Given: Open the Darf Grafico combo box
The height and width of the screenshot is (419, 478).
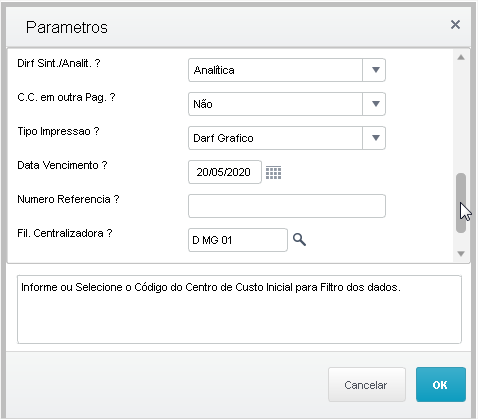Looking at the screenshot, I should [x=287, y=138].
